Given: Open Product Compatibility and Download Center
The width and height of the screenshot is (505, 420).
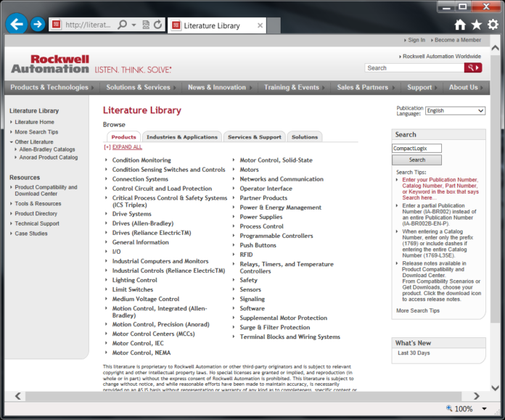Looking at the screenshot, I should click(46, 190).
